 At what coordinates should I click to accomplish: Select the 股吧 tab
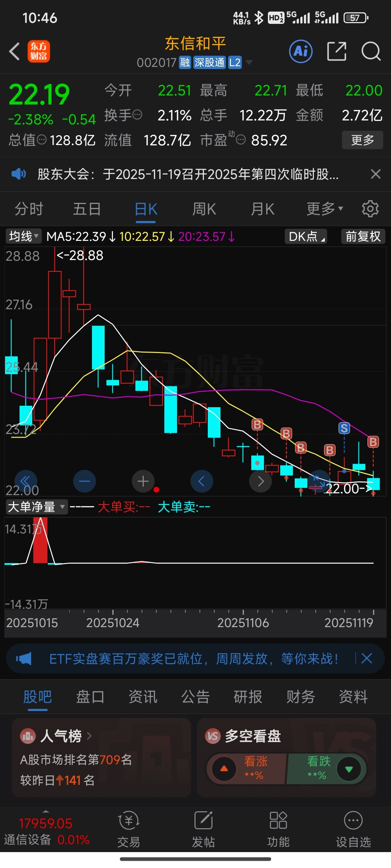coord(38,697)
